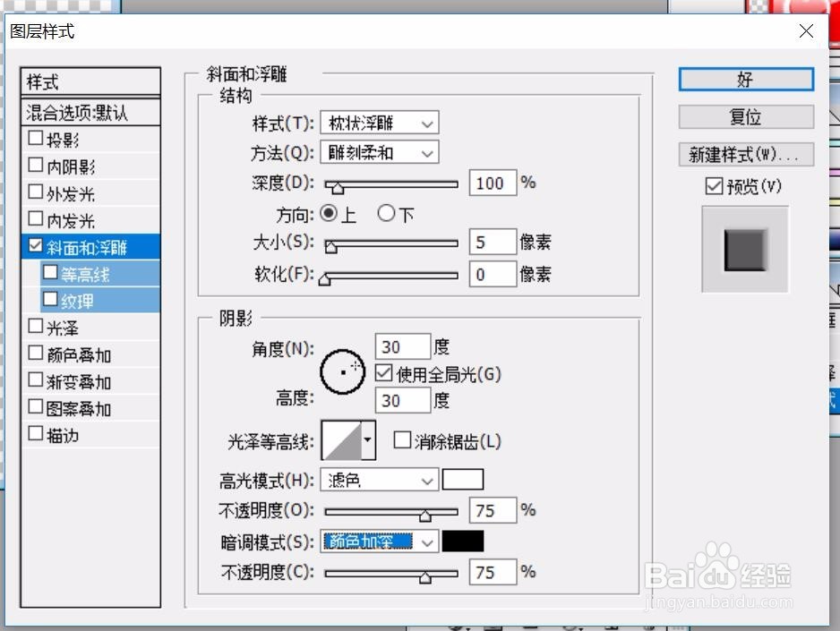The image size is (840, 631).
Task: Click the highlight 不透明度(O) slider handle
Action: 424,516
